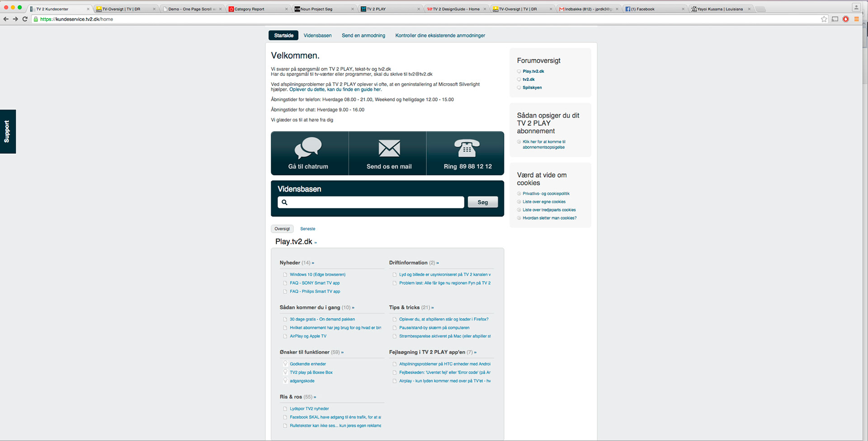Click the Vidensbasen search input field
The height and width of the screenshot is (441, 868).
(371, 202)
